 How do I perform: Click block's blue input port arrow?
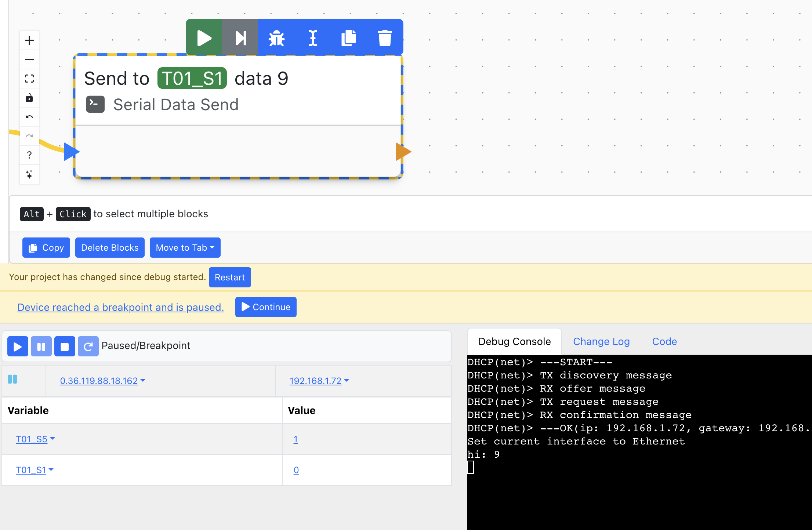click(x=72, y=152)
